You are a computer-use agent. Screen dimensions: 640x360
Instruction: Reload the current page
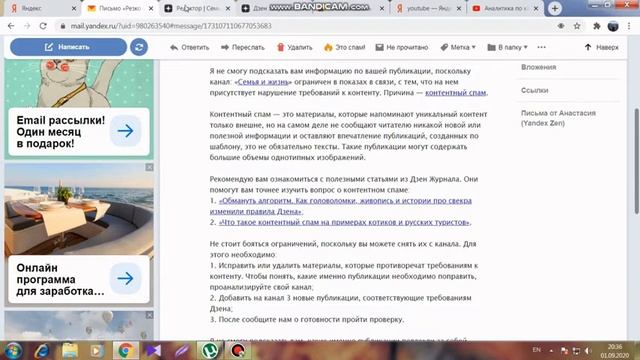(x=43, y=26)
